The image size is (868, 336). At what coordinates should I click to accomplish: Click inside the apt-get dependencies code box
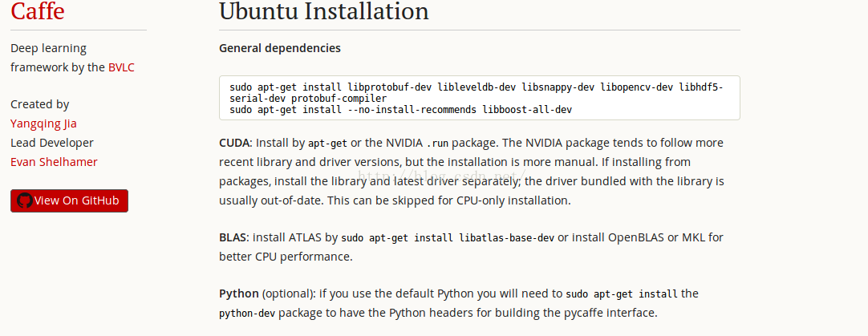(x=480, y=98)
